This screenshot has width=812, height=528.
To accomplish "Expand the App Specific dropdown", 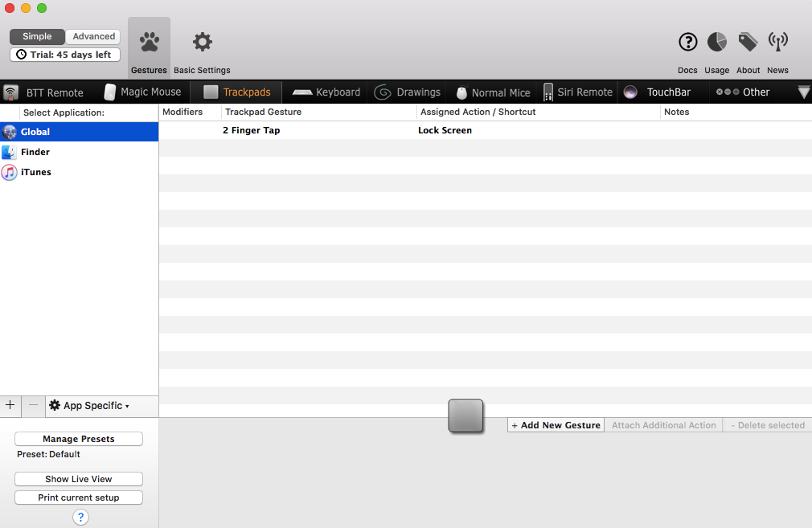I will coord(89,406).
